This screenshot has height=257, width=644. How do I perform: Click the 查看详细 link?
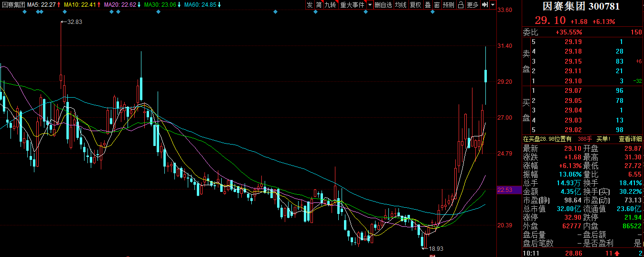point(630,139)
